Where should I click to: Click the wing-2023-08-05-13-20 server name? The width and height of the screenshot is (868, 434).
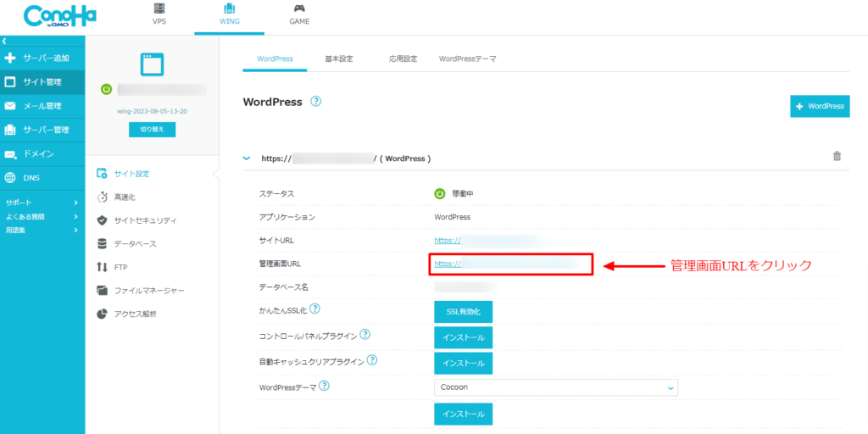coord(153,111)
